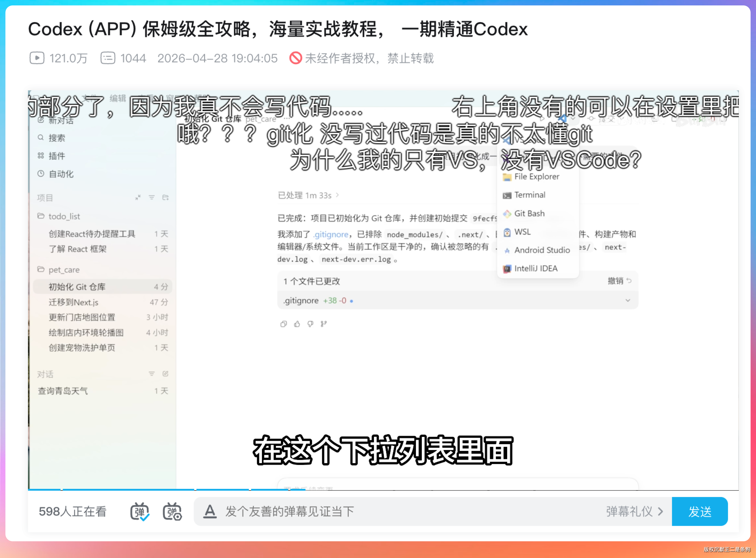
Task: Choose Git Bash from the dropdown
Action: pos(538,213)
